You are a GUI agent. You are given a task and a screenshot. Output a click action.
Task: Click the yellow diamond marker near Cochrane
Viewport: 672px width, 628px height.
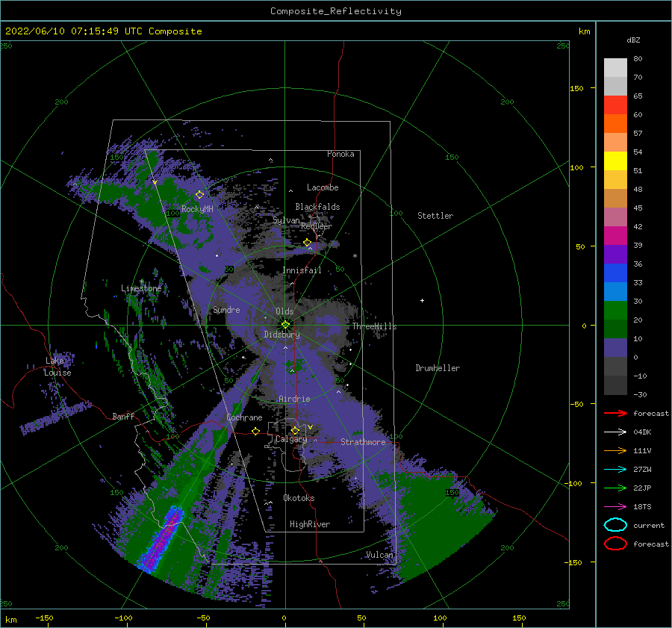pyautogui.click(x=255, y=431)
